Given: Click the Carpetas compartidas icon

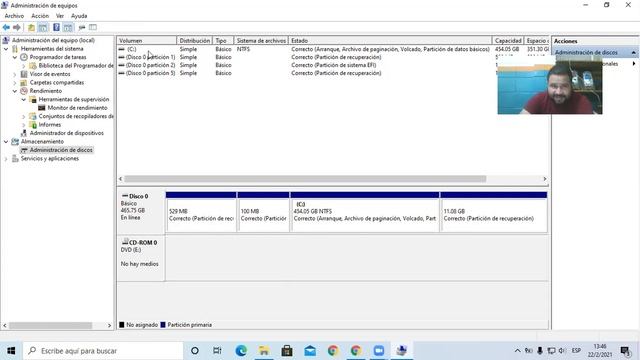Looking at the screenshot, I should point(24,82).
